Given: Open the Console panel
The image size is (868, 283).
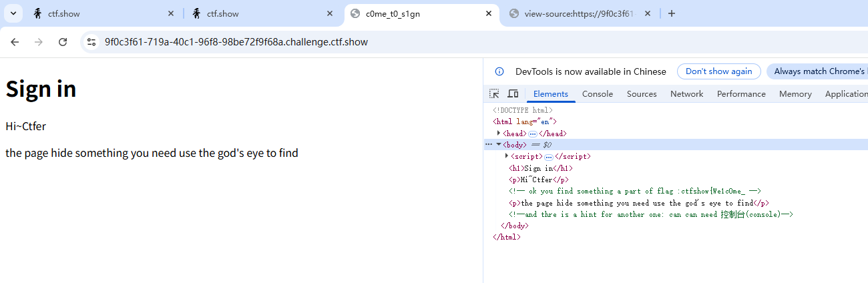Looking at the screenshot, I should (598, 94).
